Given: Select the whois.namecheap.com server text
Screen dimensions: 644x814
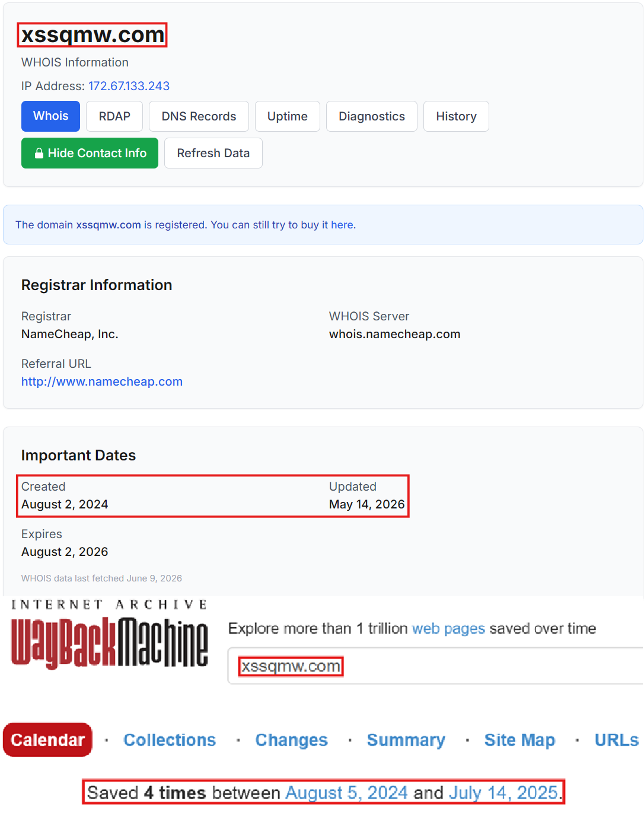Looking at the screenshot, I should pos(395,334).
